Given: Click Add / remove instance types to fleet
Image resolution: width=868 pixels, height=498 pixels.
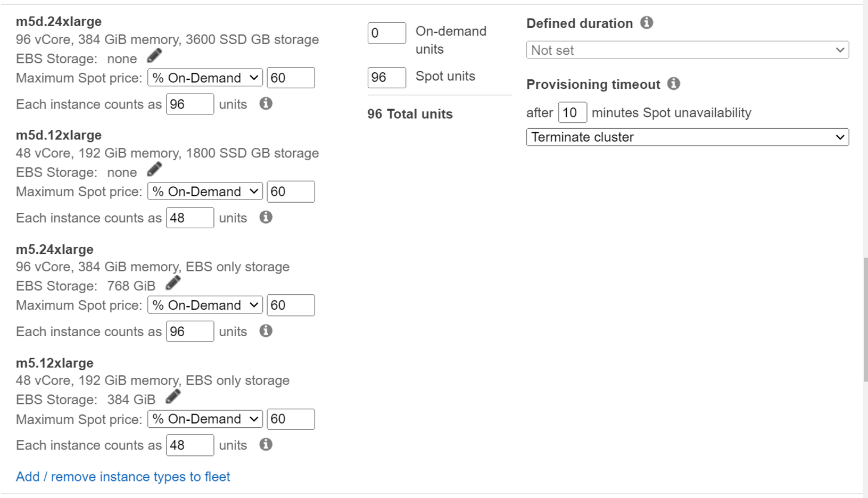Looking at the screenshot, I should (x=123, y=477).
